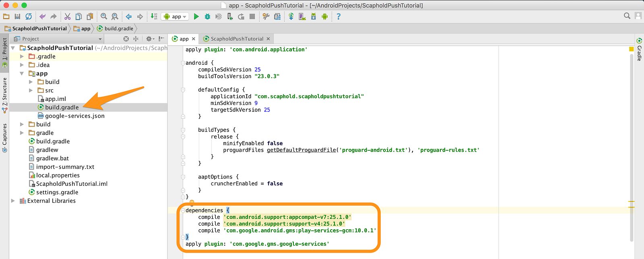Screen dimensions: 644x259
Task: Click the Copy toolbar icon
Action: (79, 16)
